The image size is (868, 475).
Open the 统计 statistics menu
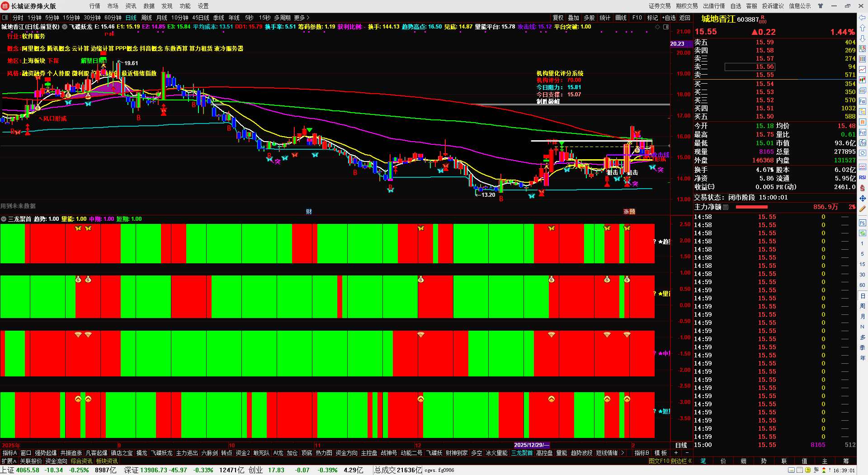(605, 18)
